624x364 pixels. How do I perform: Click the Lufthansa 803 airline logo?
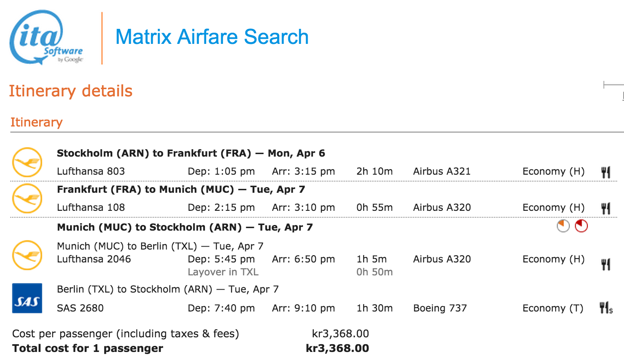click(27, 163)
